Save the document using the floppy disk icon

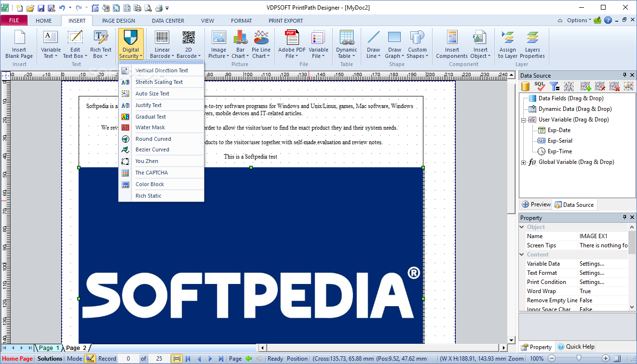[x=41, y=8]
